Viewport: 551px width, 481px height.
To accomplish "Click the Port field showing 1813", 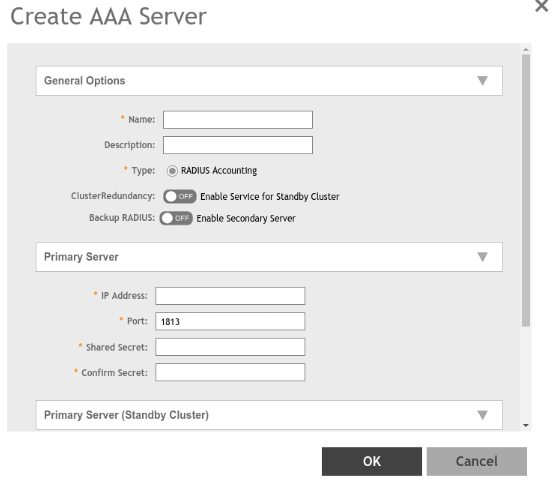I will click(230, 321).
